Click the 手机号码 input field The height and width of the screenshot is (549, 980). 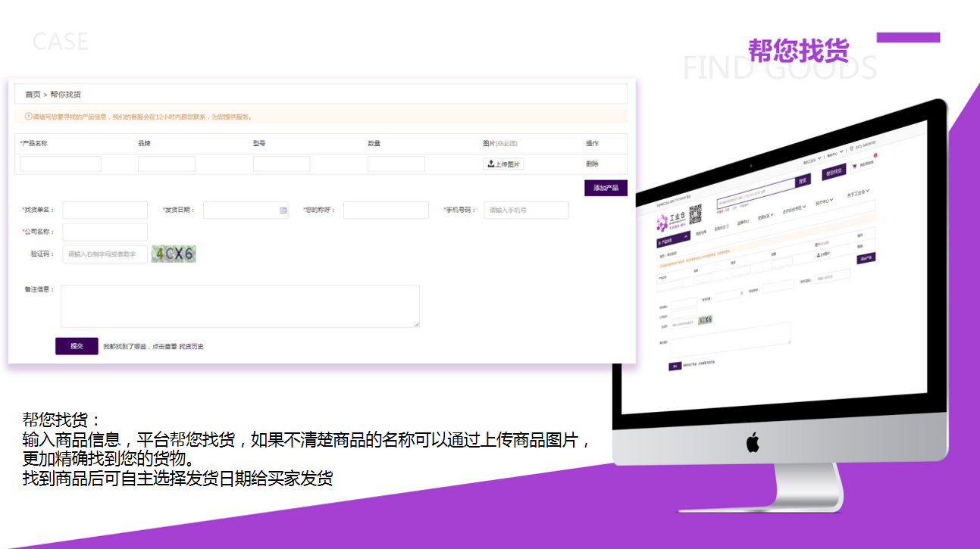526,211
